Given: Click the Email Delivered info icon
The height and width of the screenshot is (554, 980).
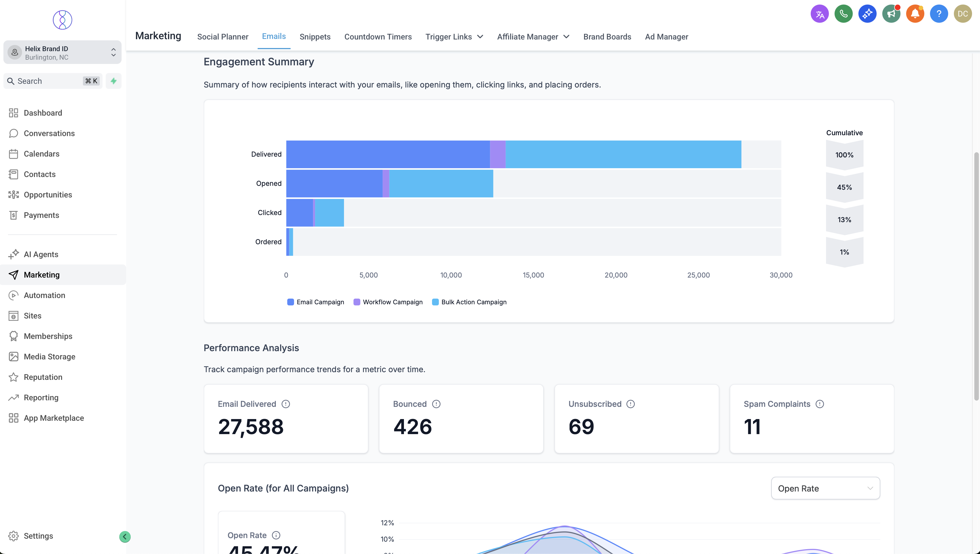Looking at the screenshot, I should pos(286,404).
